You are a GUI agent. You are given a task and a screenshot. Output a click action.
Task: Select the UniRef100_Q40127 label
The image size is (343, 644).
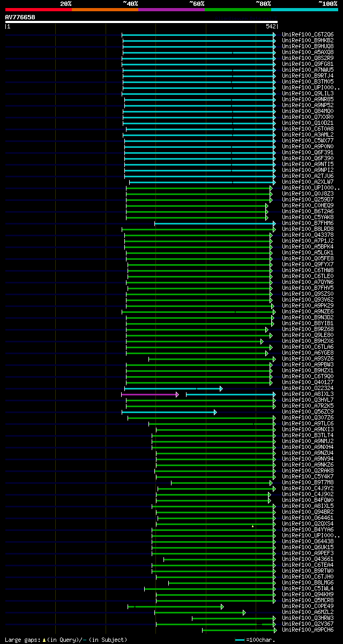point(308,383)
